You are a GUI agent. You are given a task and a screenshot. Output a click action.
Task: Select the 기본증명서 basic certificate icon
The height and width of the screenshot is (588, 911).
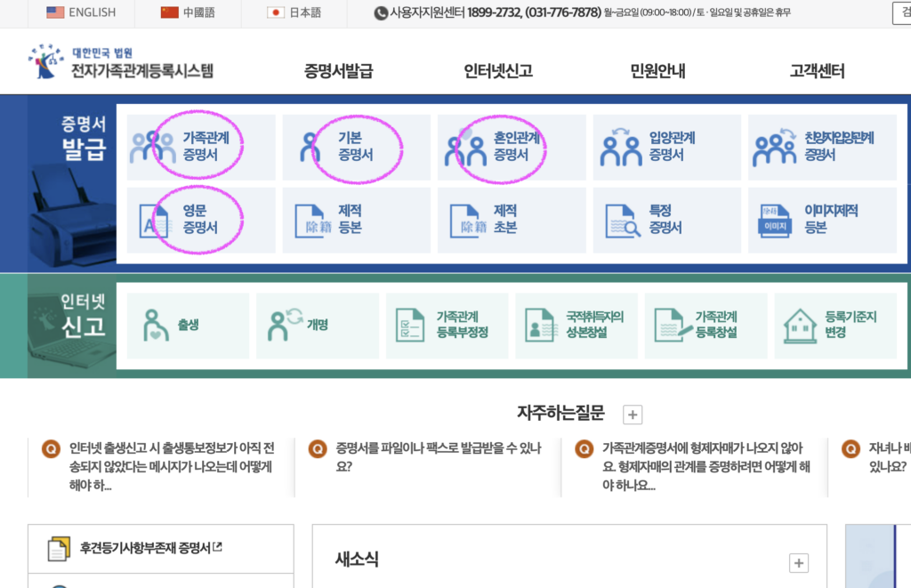click(356, 147)
